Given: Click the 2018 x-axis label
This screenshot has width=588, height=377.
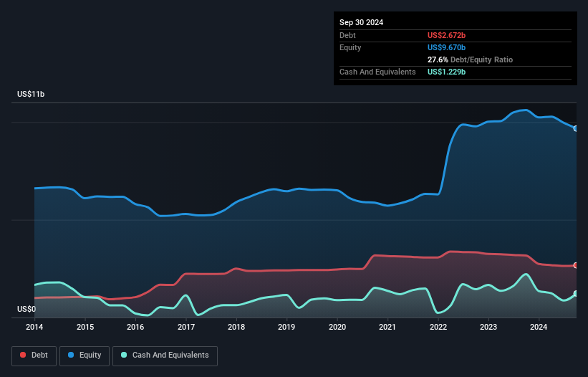Looking at the screenshot, I should click(236, 327).
